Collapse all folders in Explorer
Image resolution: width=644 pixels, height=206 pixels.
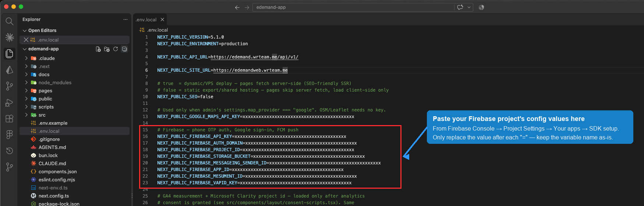tap(124, 49)
